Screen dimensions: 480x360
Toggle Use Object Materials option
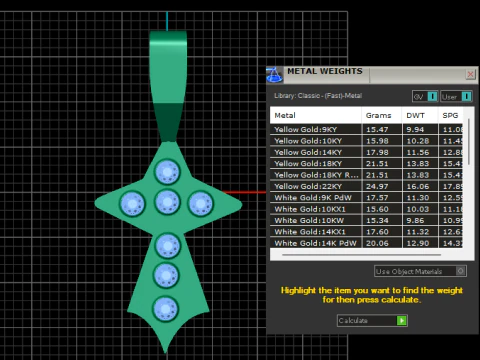point(420,271)
